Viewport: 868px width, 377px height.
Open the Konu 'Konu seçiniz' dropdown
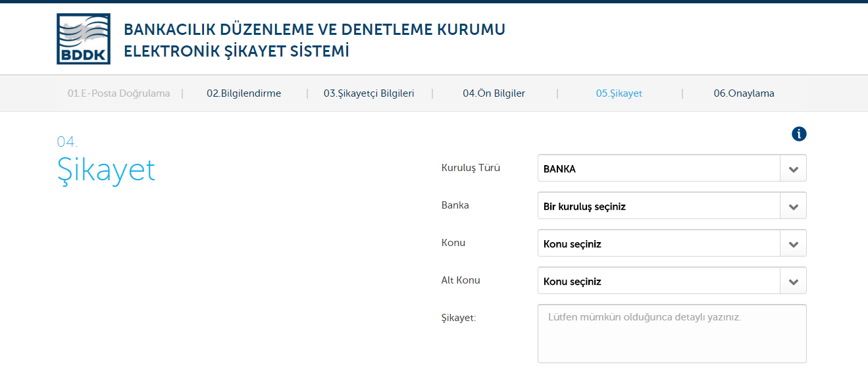point(672,243)
